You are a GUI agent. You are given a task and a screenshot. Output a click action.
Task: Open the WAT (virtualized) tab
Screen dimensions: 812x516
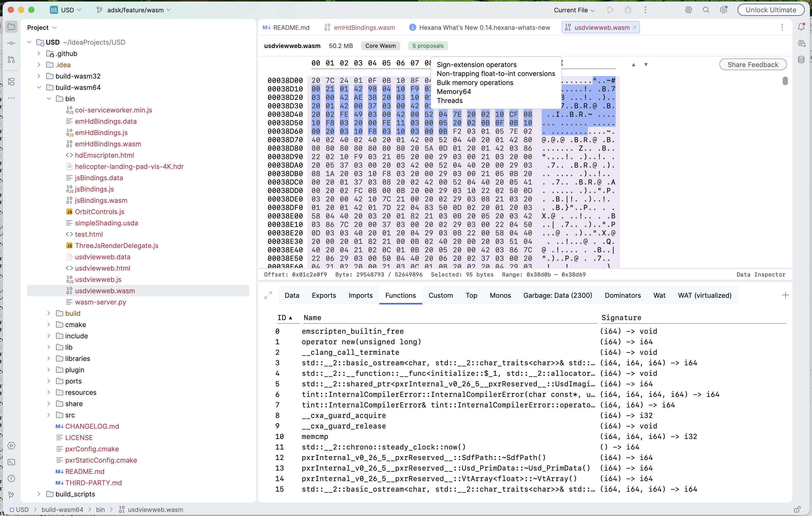click(704, 295)
